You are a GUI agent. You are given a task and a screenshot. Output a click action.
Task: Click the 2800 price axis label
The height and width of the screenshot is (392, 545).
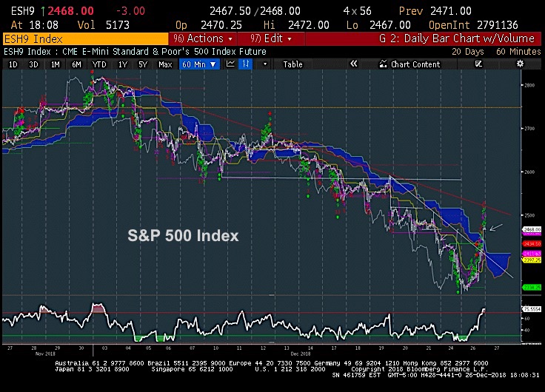pos(530,85)
